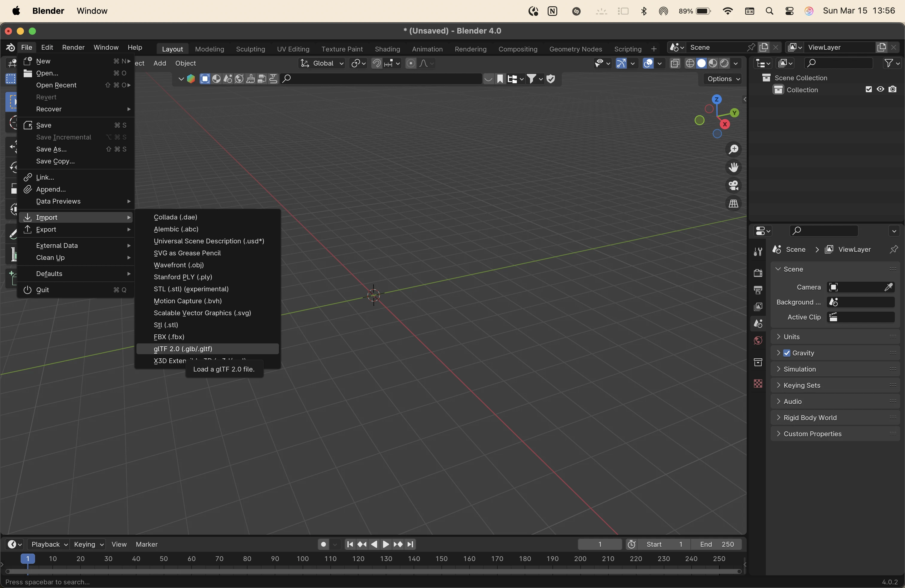
Task: Open the Render properties tab icon
Action: (758, 273)
